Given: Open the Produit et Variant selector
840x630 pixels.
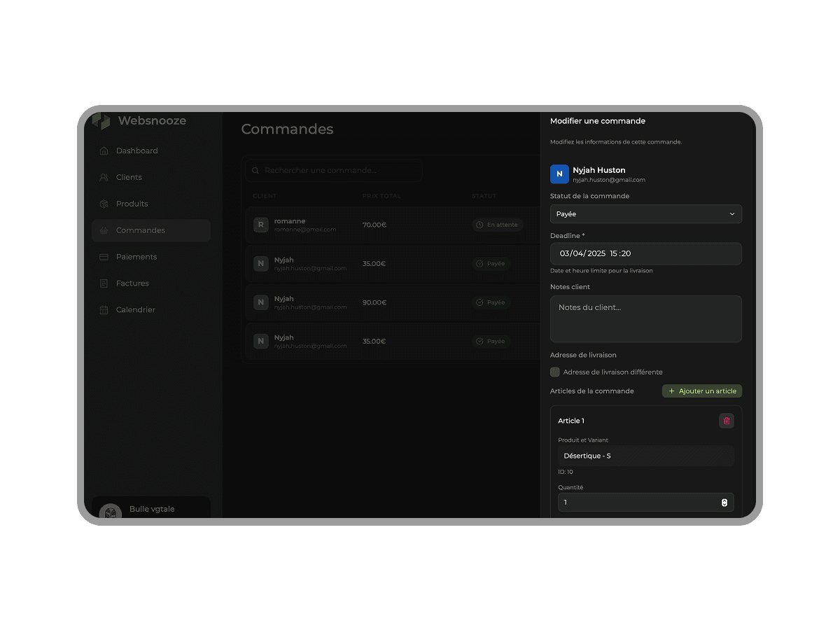Looking at the screenshot, I should point(645,456).
